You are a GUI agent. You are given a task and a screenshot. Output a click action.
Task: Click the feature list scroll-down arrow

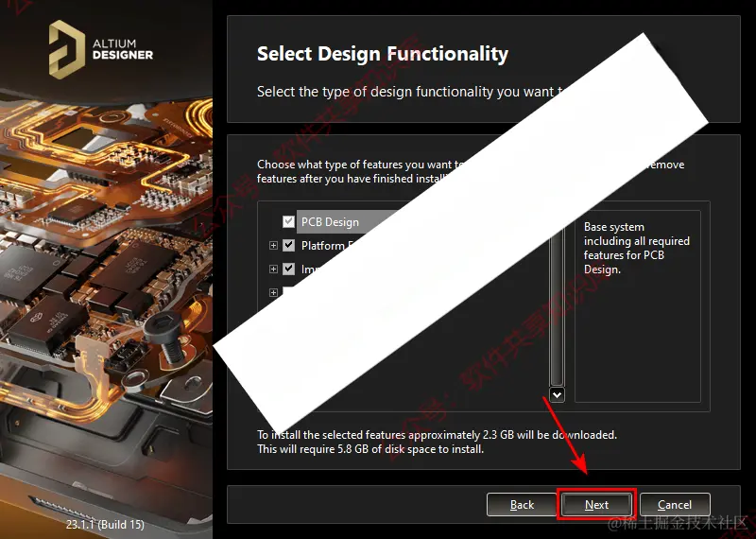[x=557, y=394]
